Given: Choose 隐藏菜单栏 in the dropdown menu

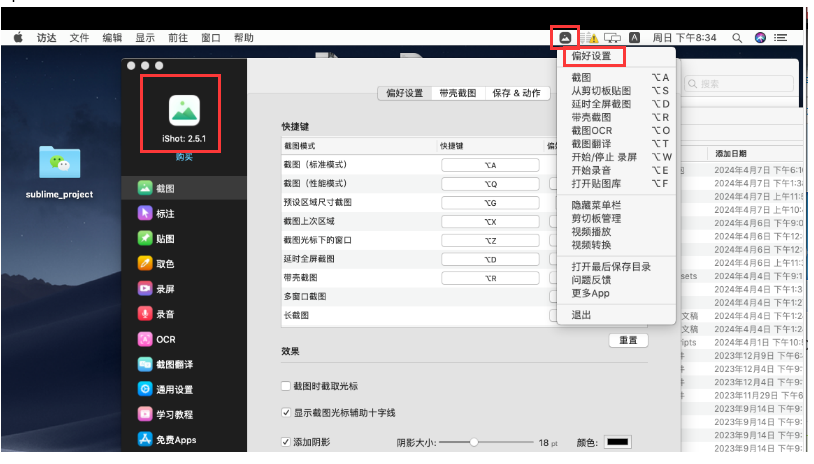Looking at the screenshot, I should (x=616, y=205).
